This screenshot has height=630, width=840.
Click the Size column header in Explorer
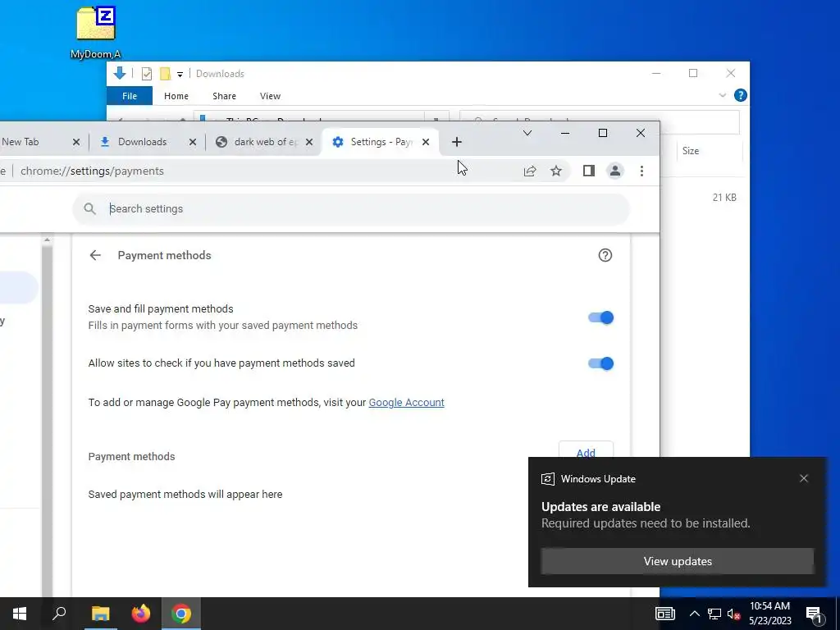[691, 151]
